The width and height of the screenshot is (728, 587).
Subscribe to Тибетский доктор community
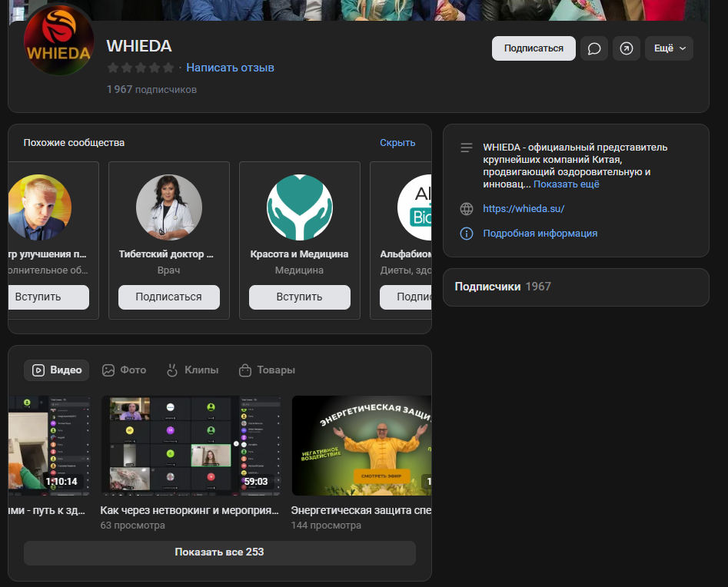tap(169, 297)
